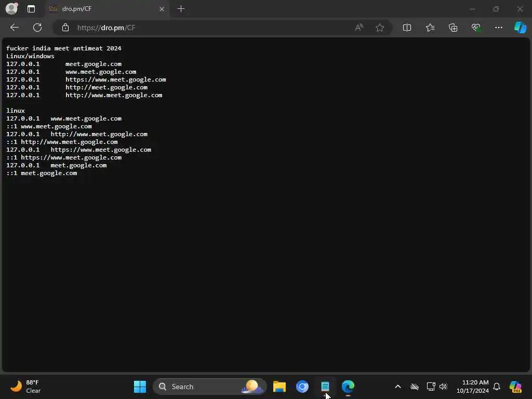The width and height of the screenshot is (532, 399).
Task: Click the taskbar Search box
Action: [210, 387]
